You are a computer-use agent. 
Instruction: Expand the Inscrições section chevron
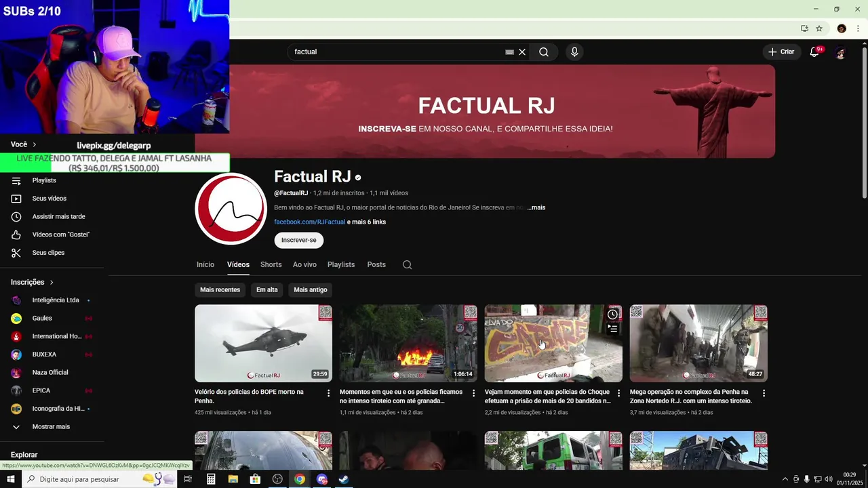(x=52, y=283)
